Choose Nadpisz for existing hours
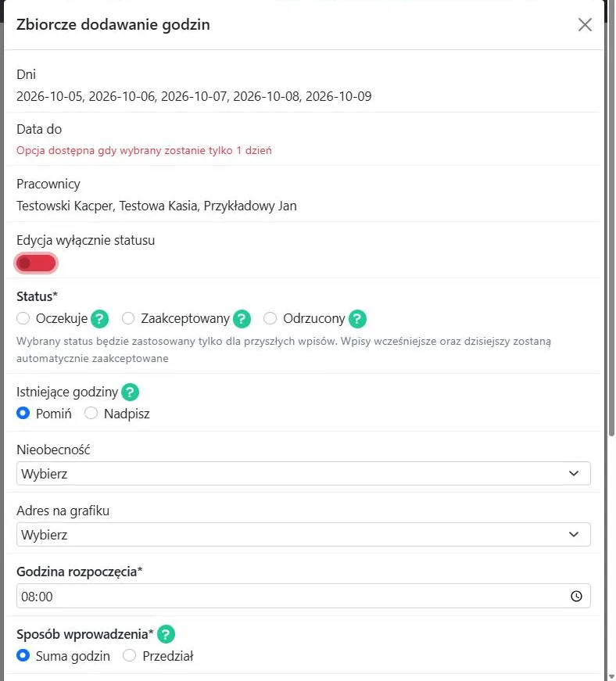The image size is (616, 681). [91, 413]
